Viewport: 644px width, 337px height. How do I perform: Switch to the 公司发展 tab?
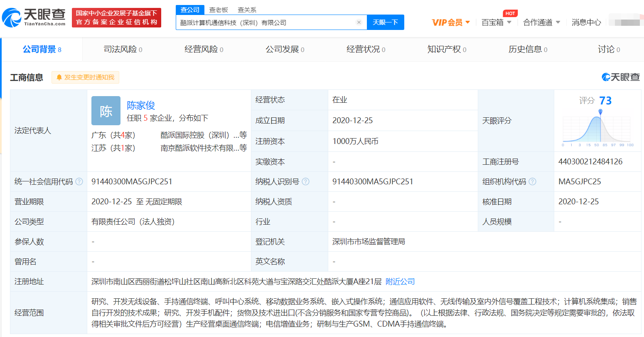click(285, 50)
